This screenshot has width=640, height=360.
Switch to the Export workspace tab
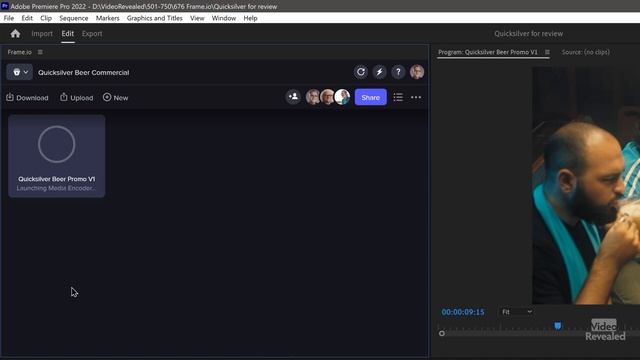tap(92, 33)
